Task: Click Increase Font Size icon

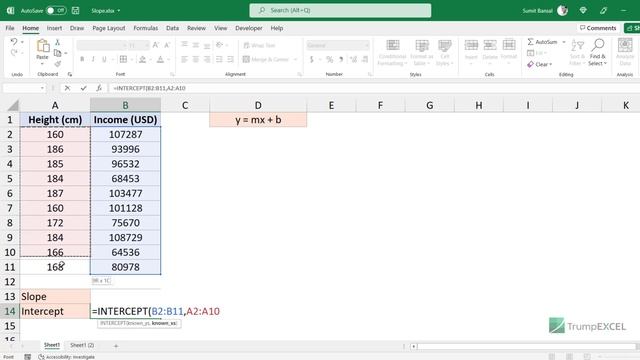Action: (x=156, y=45)
